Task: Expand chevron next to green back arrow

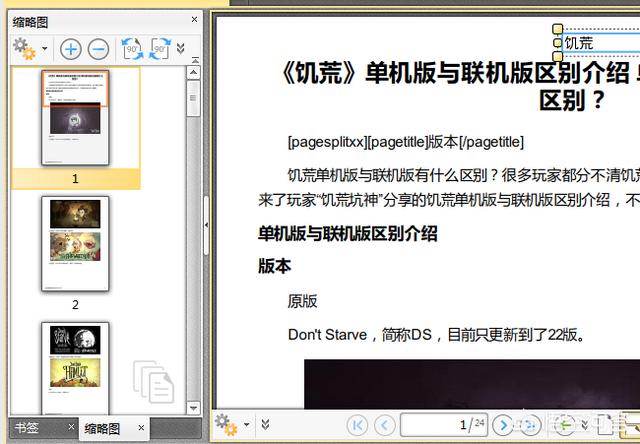Action: (585, 425)
